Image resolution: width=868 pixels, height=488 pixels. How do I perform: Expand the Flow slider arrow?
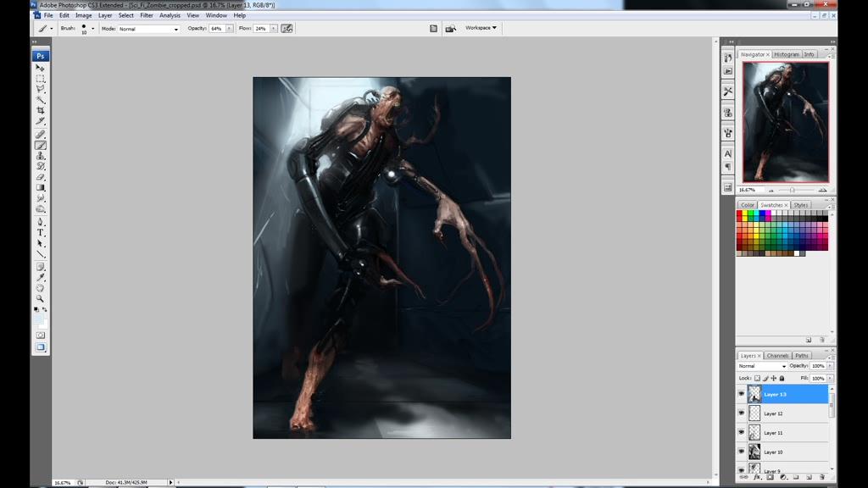[x=274, y=29]
